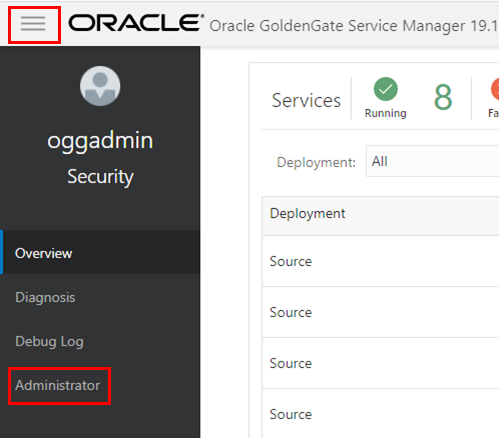Select the fourth Source deployment row
Viewport: 499px width, 438px height.
[x=381, y=414]
